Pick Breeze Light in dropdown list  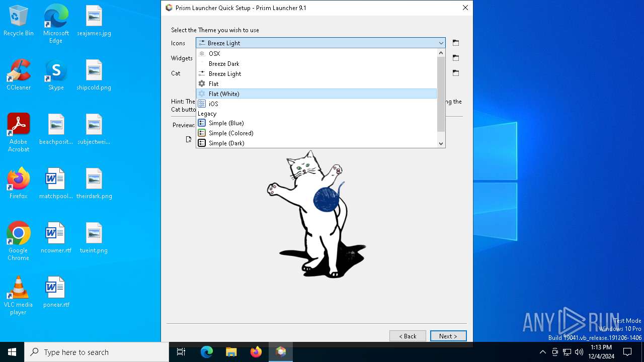316,73
